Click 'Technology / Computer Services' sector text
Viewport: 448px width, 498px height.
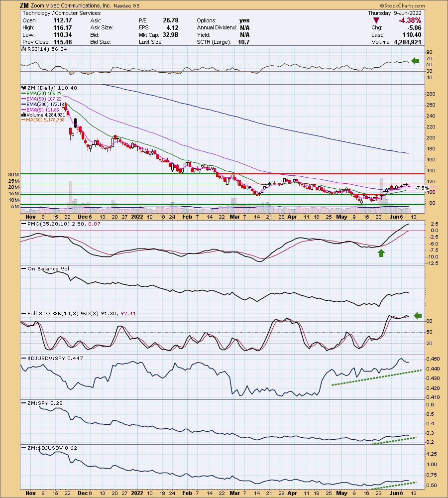point(62,13)
